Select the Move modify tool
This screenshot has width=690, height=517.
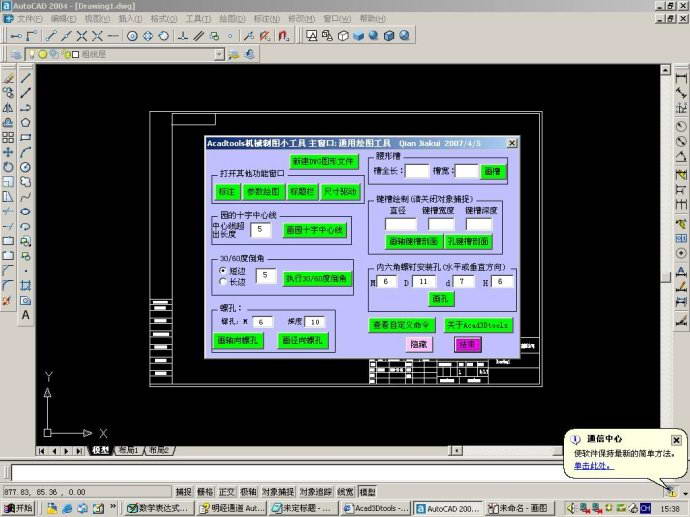[8, 152]
